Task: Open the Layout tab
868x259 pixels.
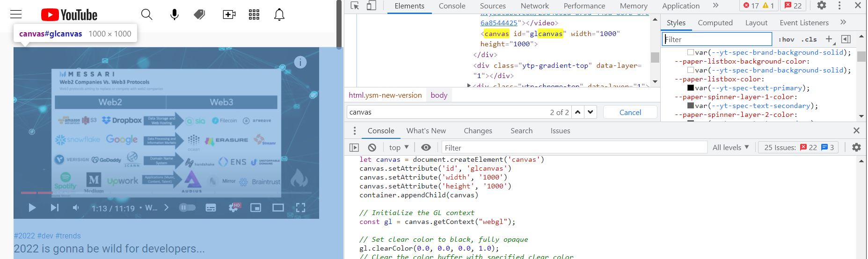Action: 756,22
